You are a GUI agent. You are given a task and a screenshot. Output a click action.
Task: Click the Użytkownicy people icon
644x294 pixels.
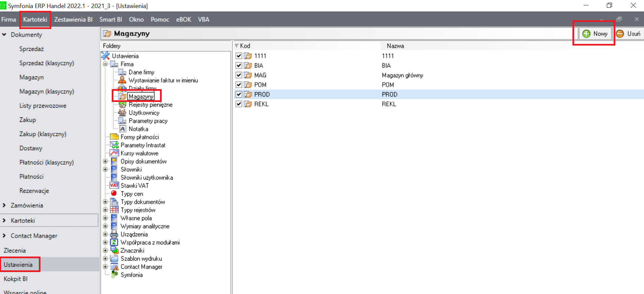pyautogui.click(x=122, y=112)
